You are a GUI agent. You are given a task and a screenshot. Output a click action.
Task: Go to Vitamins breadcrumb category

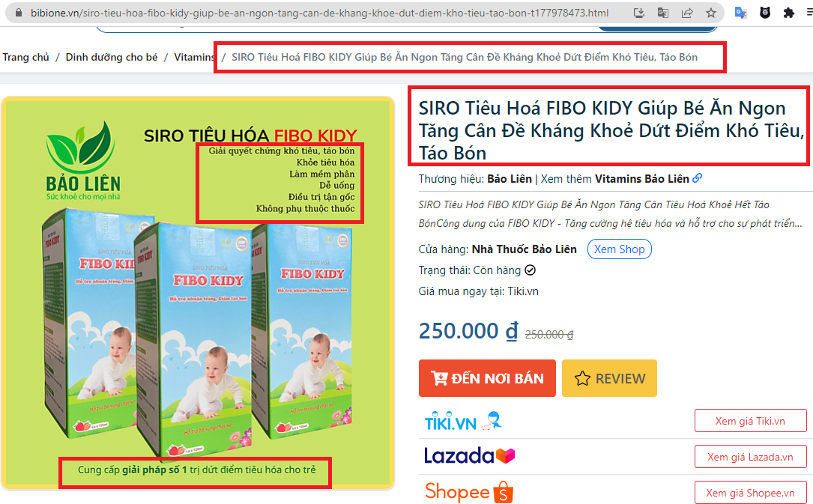pos(194,57)
